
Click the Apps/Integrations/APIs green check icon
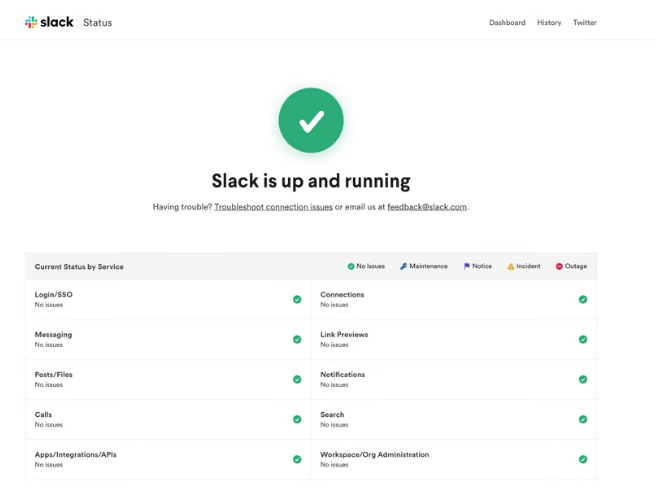tap(297, 459)
